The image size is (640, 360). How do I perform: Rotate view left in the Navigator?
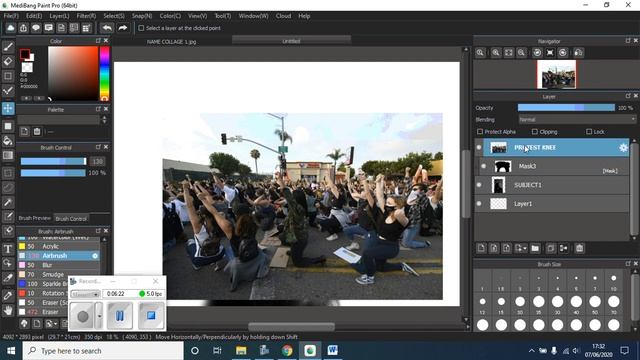pyautogui.click(x=537, y=53)
